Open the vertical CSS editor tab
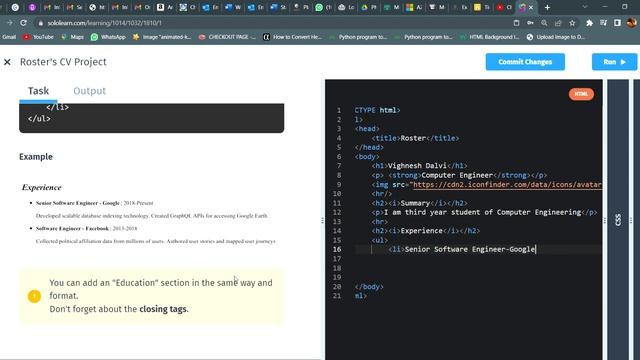The image size is (640, 360). [x=618, y=220]
